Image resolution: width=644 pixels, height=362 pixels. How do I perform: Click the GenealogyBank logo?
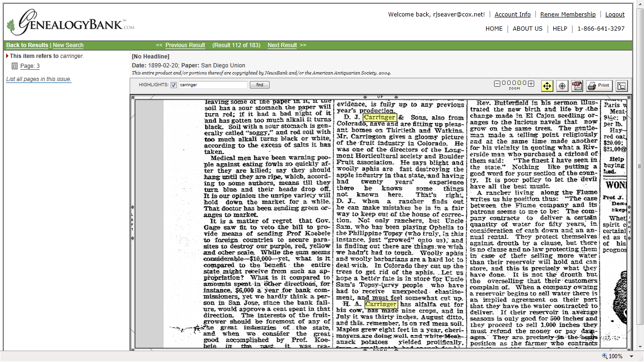[71, 23]
